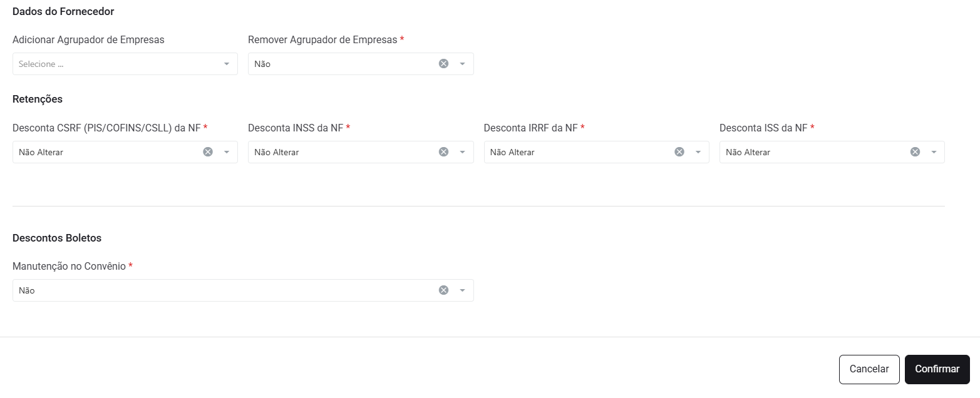Click Não Alterar text in Desconta IRRF field
980x398 pixels.
coord(512,152)
